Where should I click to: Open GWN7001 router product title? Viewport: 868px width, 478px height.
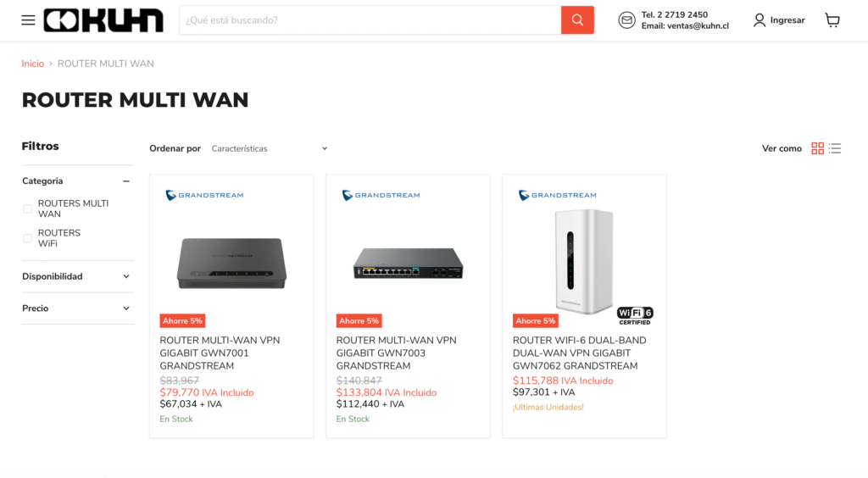(220, 353)
